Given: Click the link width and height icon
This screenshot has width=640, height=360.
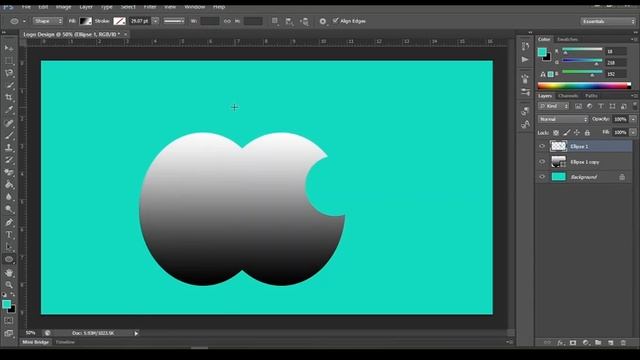Looking at the screenshot, I should (x=227, y=21).
